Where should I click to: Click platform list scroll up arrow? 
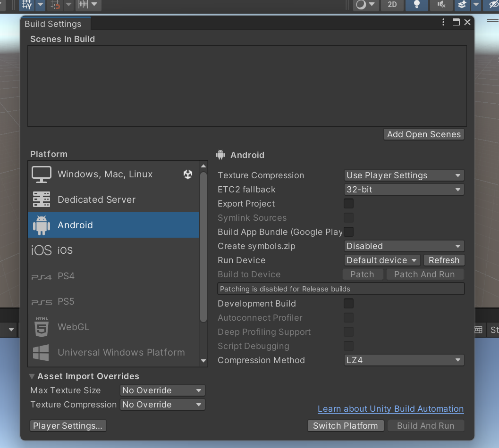point(203,166)
